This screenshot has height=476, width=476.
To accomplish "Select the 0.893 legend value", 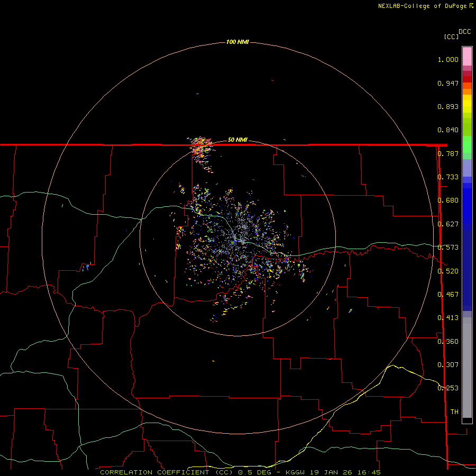I will [x=448, y=106].
